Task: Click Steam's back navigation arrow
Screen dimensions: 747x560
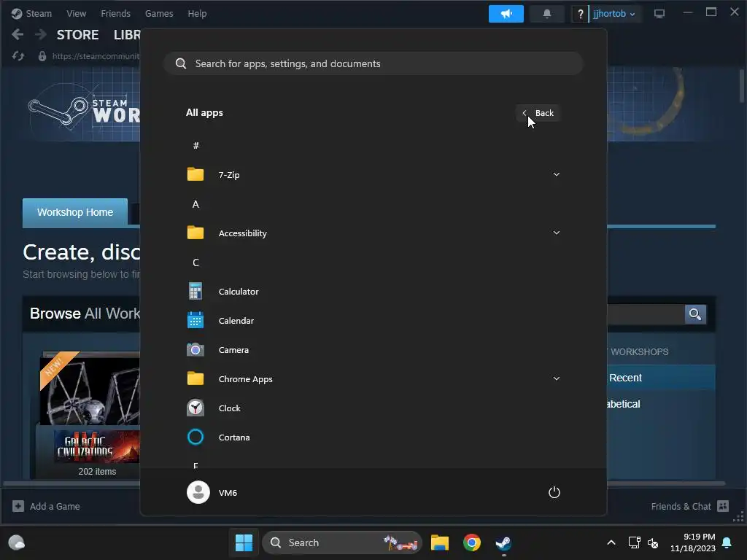Action: 18,34
